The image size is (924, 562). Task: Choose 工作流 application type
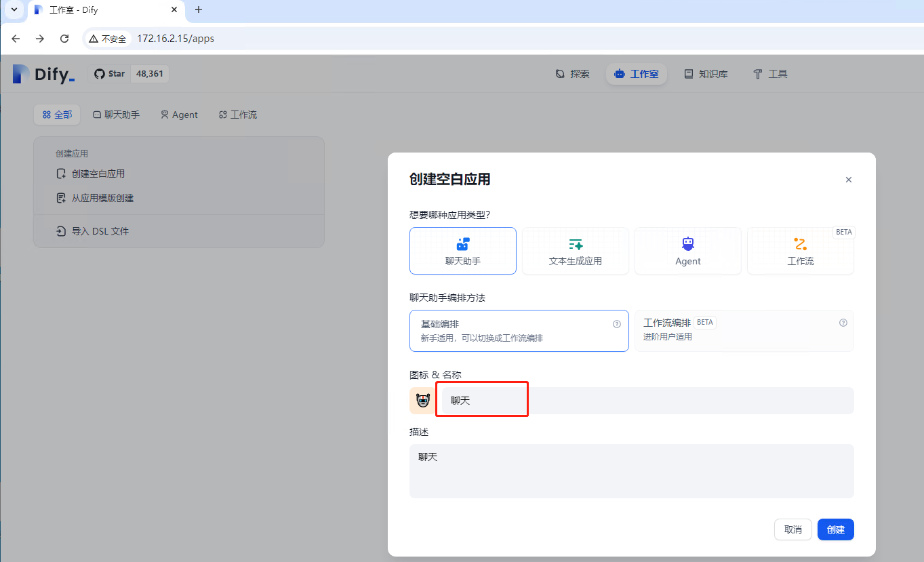tap(800, 251)
